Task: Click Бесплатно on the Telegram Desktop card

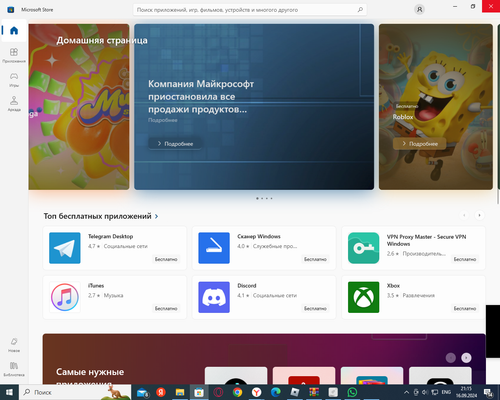Action: pyautogui.click(x=166, y=259)
